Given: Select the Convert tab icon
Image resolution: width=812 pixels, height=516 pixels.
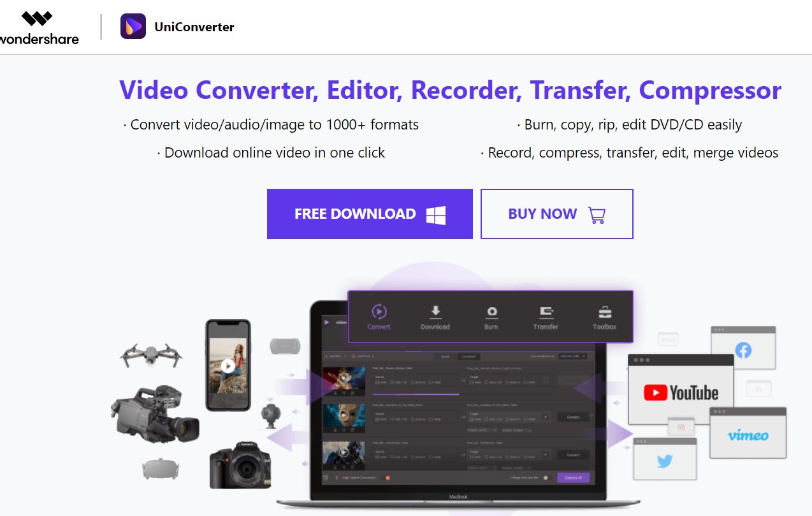Looking at the screenshot, I should coord(379,312).
